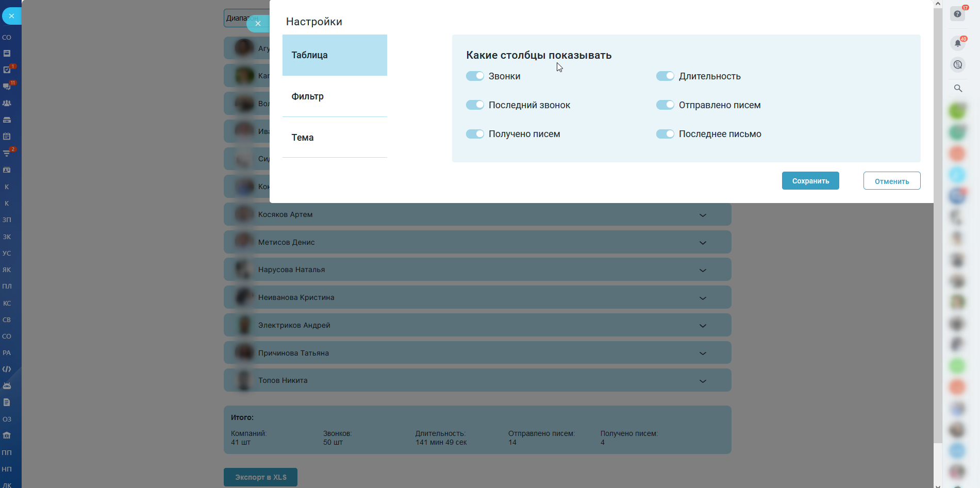Open the ОЗ sidebar menu item
980x488 pixels.
point(7,419)
